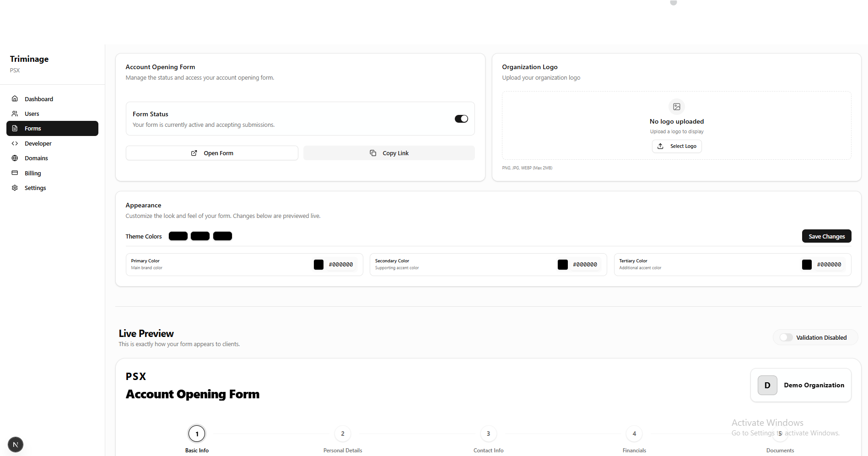Go to step 2 Personal Details

click(342, 434)
